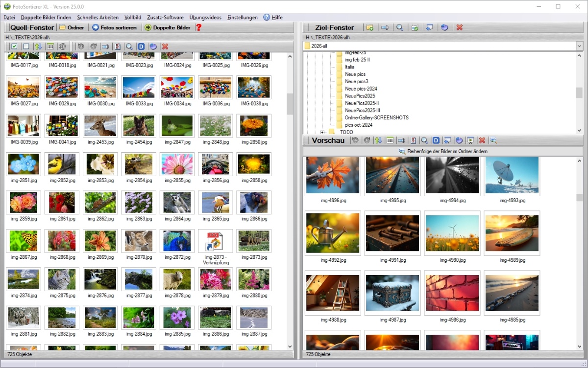Click the window with green check icon in Ziel-Fenster
This screenshot has height=368, width=588.
tap(415, 27)
